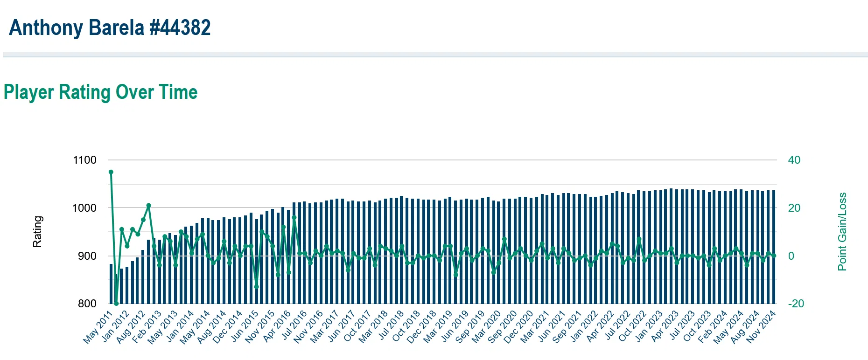Image resolution: width=868 pixels, height=360 pixels.
Task: Click the Anthony Barela #44382 player heading
Action: (x=110, y=28)
